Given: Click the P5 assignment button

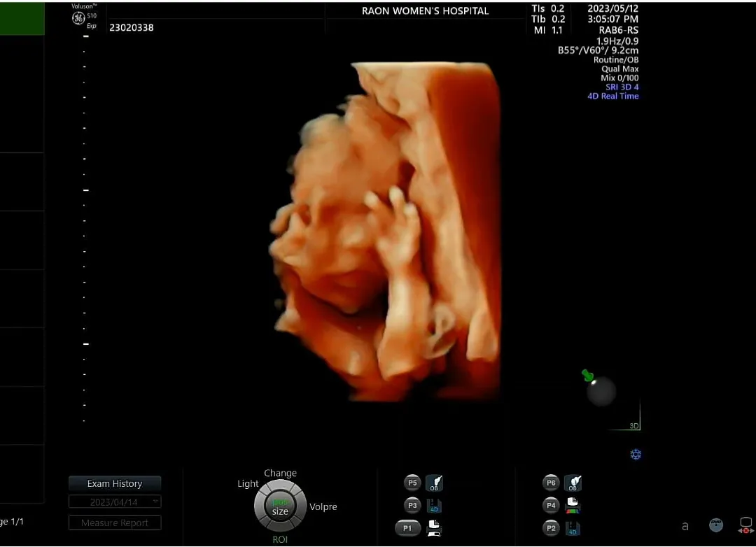Looking at the screenshot, I should pos(412,483).
